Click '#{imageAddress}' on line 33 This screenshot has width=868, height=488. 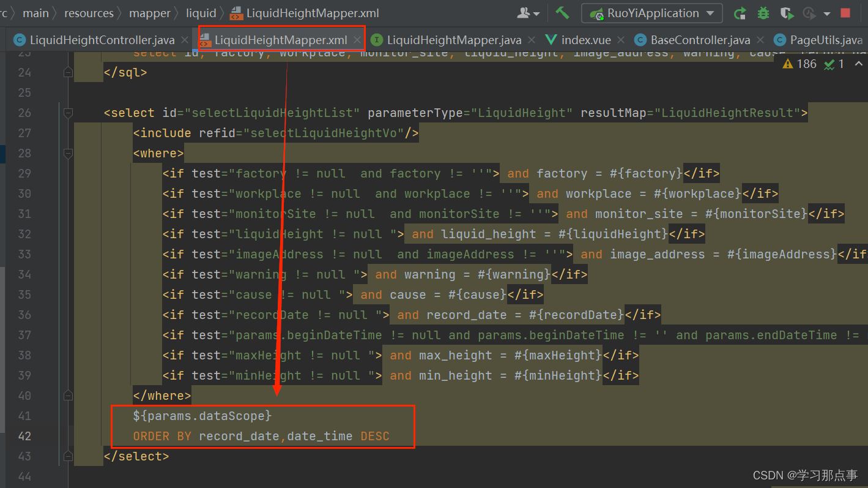[x=782, y=254]
